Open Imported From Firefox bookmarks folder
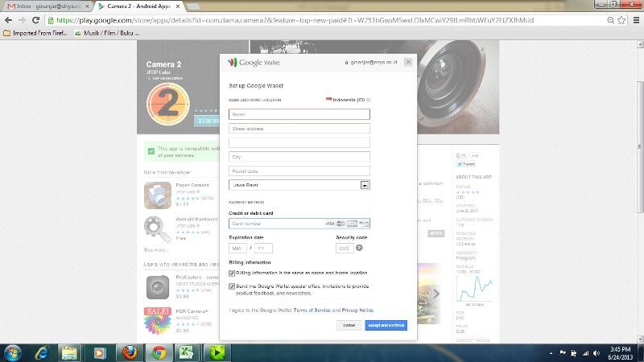This screenshot has height=362, width=644. (35, 33)
